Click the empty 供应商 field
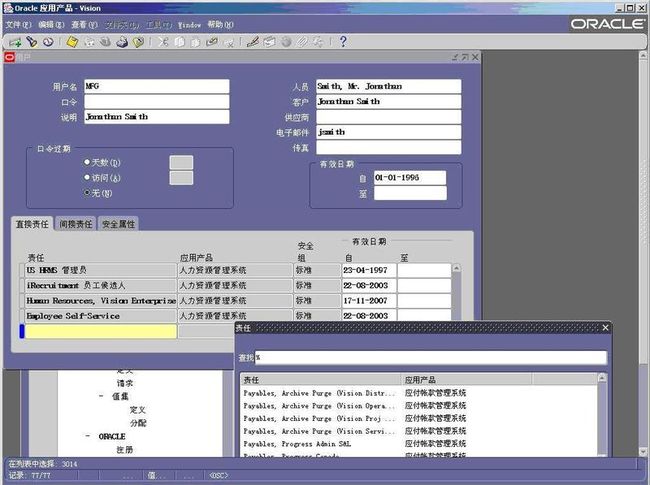The height and width of the screenshot is (485, 650). [388, 117]
